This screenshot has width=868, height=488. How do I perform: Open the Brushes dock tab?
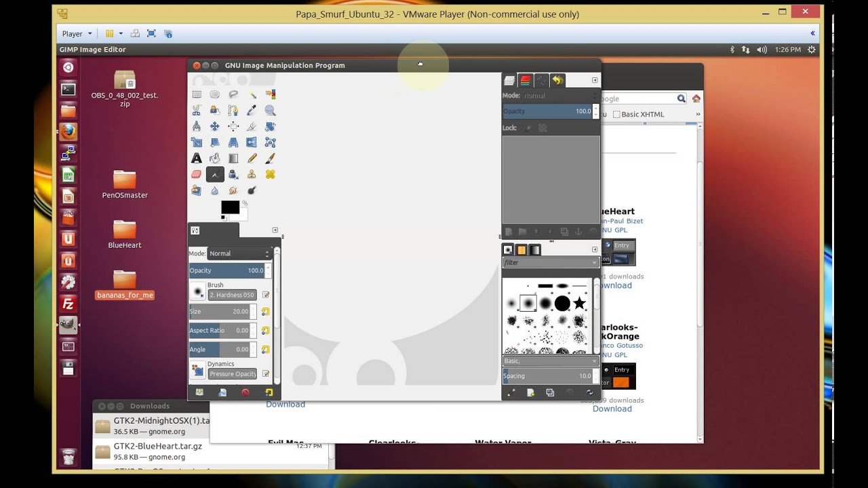pos(509,250)
